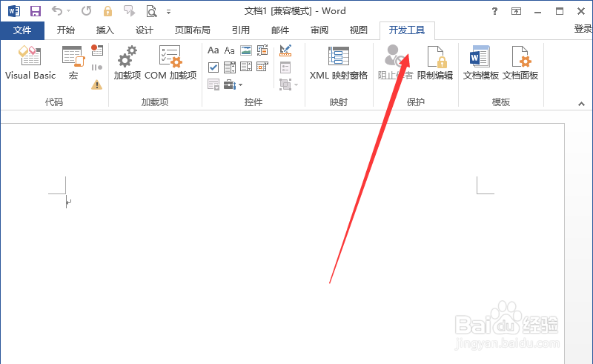
Task: Open Customize Quick Access Toolbar dropdown
Action: pos(169,12)
